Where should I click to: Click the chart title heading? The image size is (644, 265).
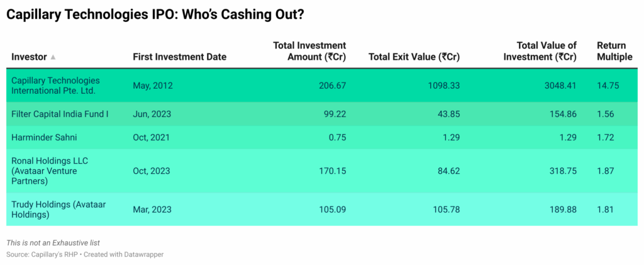click(x=155, y=14)
